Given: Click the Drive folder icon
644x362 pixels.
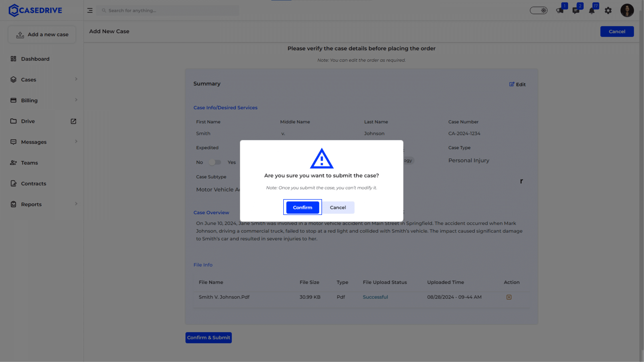Looking at the screenshot, I should [13, 121].
